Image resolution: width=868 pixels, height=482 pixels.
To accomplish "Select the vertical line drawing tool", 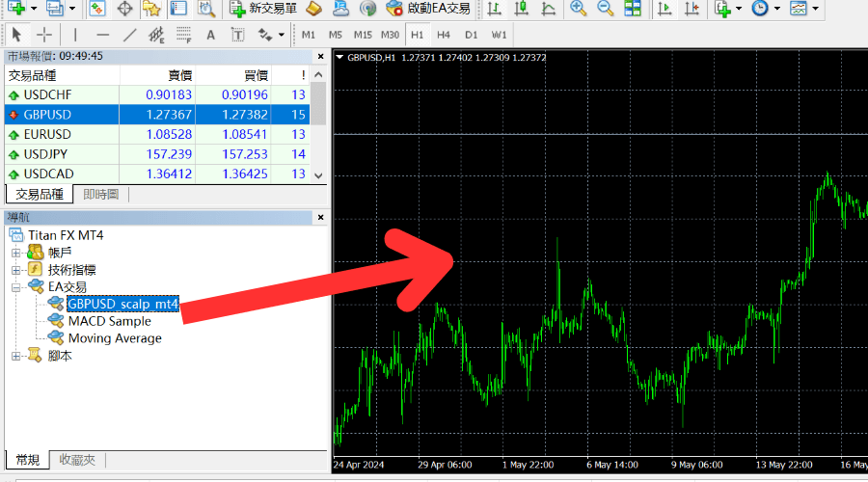I will pyautogui.click(x=75, y=35).
